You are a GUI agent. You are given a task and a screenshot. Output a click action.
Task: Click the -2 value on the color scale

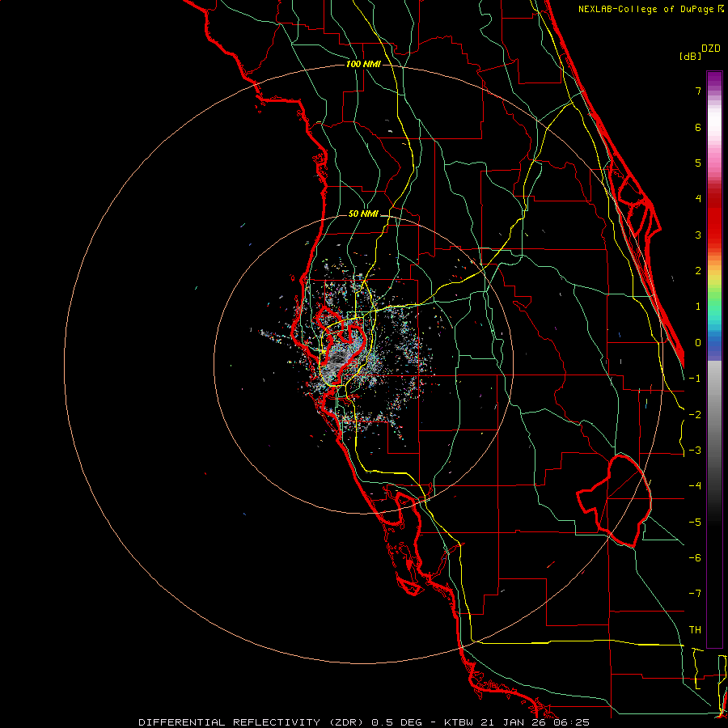point(695,415)
